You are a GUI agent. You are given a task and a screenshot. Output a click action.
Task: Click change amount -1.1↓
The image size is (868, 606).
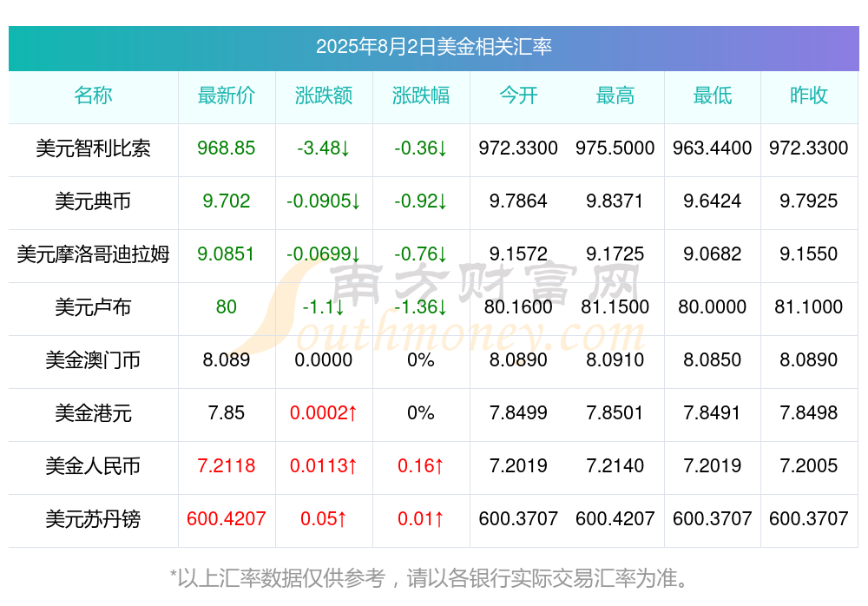tap(323, 306)
